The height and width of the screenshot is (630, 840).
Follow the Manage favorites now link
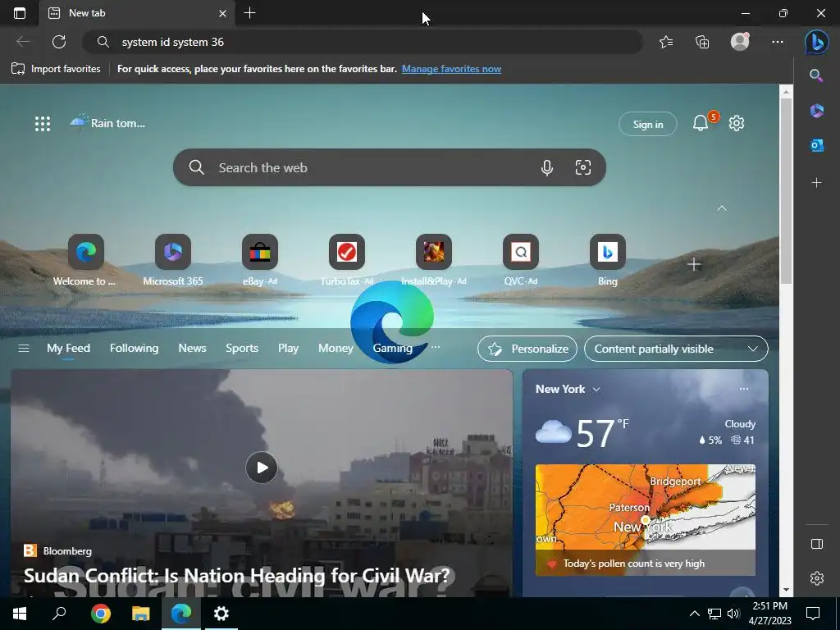click(x=451, y=69)
